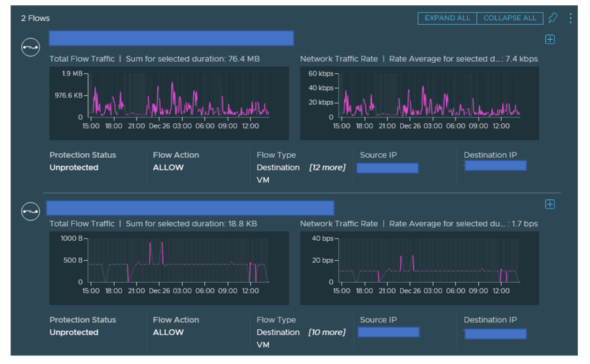Click the 1.7 bps Network Traffic Rate chart

[x=419, y=268]
